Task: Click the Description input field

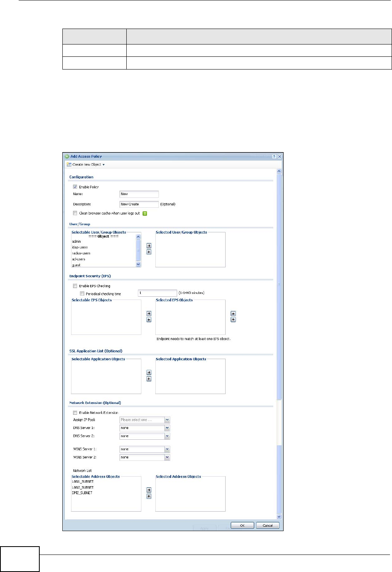Action: tap(139, 204)
